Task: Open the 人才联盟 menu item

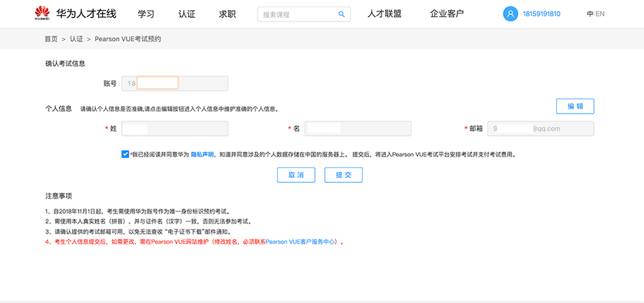Action: point(385,14)
